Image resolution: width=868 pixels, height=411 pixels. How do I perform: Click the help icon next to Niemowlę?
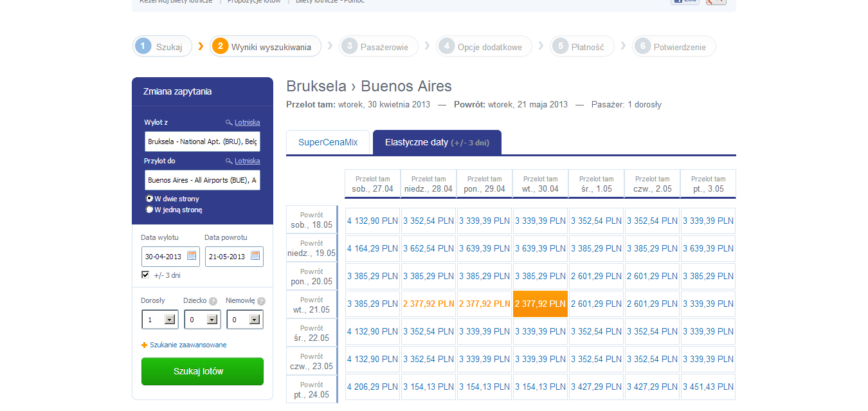coord(261,301)
